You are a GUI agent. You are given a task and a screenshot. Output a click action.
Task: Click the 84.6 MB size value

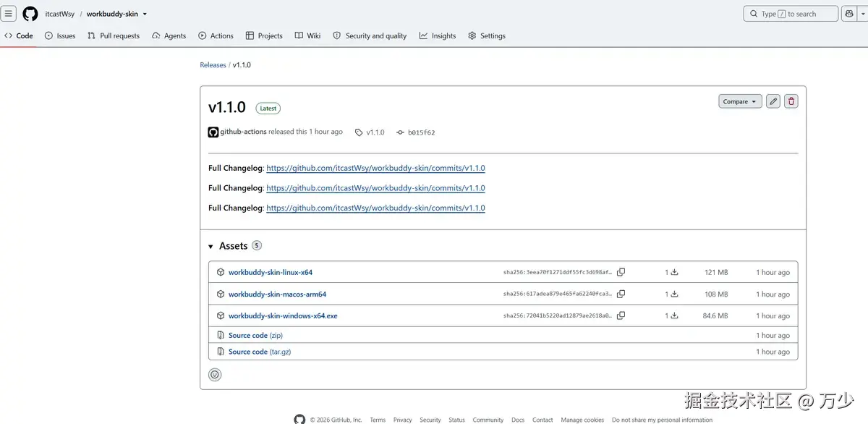pos(715,316)
